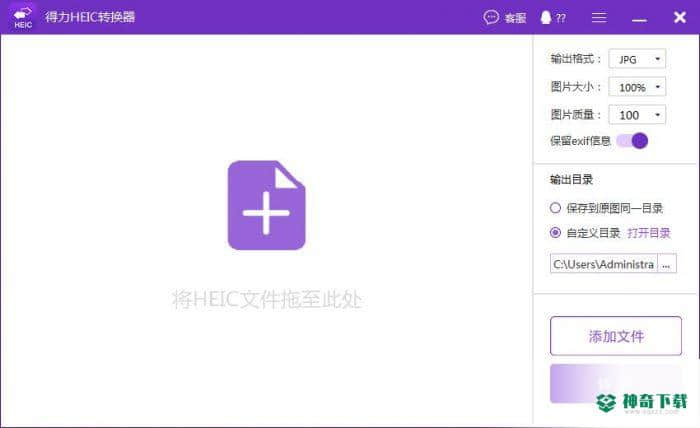Click the 添加文件 add file button
This screenshot has width=700, height=428.
point(616,336)
